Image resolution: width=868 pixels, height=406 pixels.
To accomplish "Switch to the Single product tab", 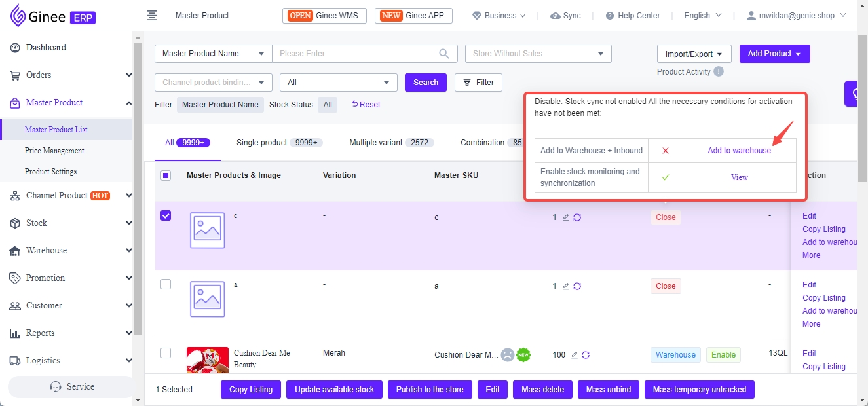I will click(x=280, y=143).
